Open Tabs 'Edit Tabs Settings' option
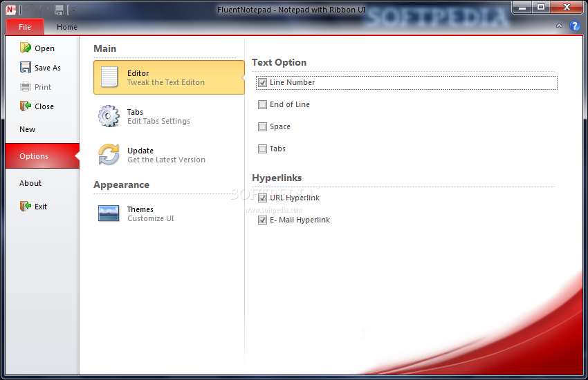Image resolution: width=588 pixels, height=380 pixels. [169, 116]
